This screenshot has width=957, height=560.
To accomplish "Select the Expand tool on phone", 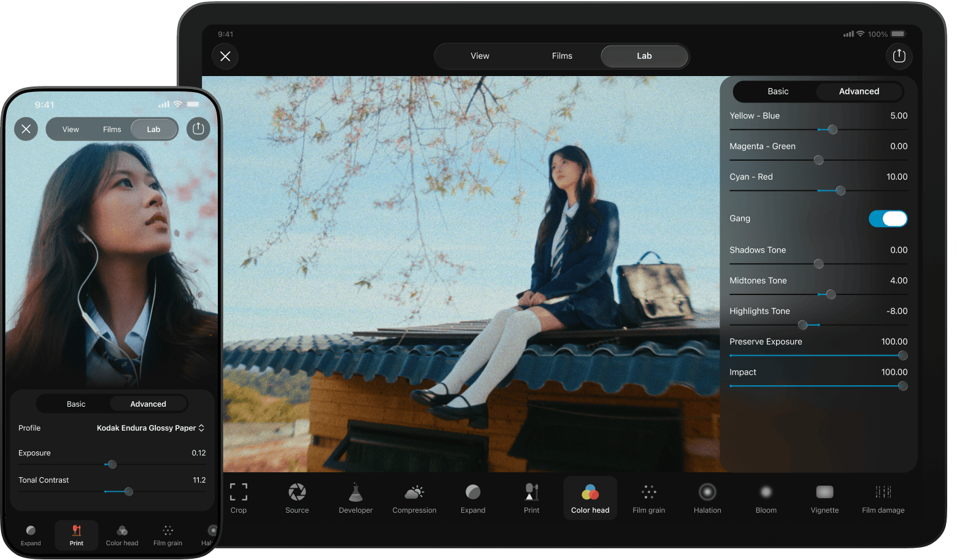I will (31, 535).
